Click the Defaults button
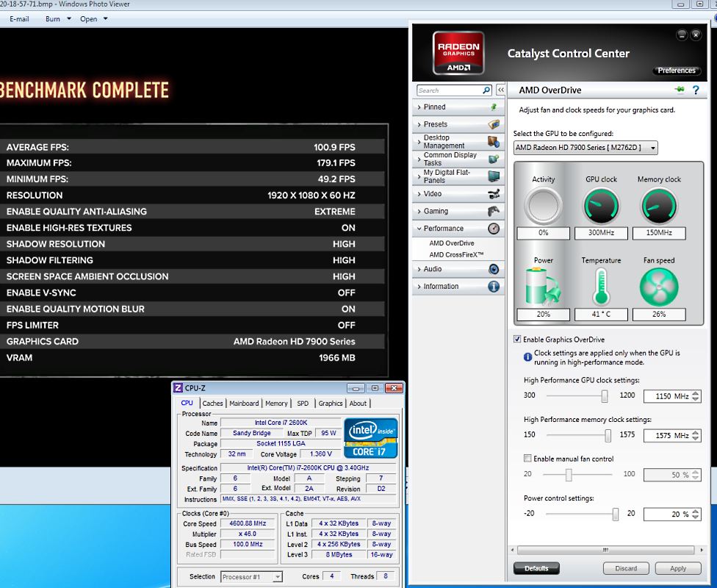 click(x=536, y=568)
